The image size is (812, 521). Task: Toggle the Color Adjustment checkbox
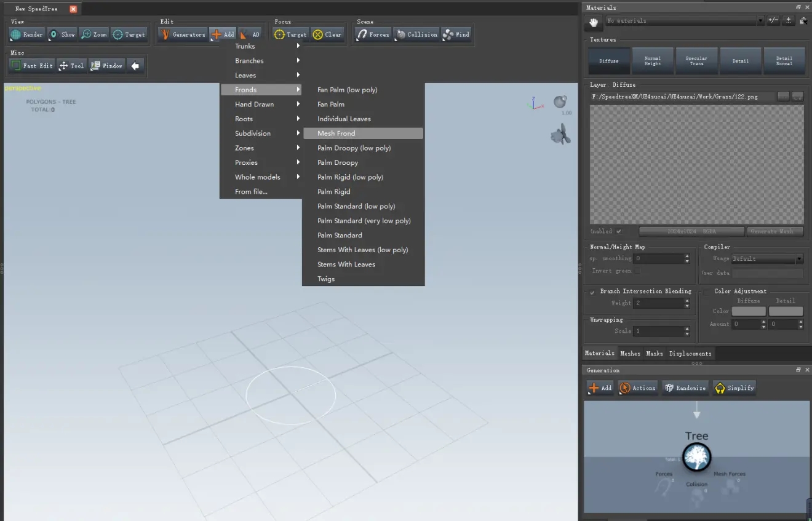[x=707, y=292]
